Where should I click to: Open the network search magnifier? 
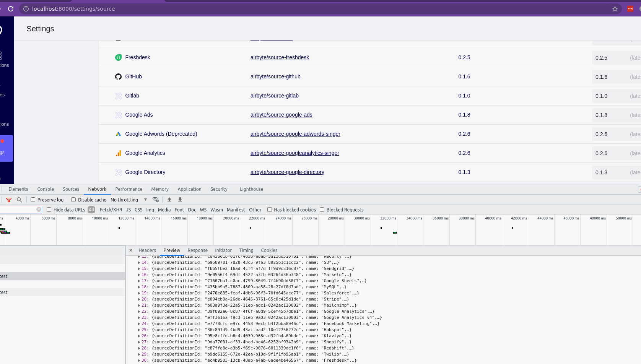(19, 200)
